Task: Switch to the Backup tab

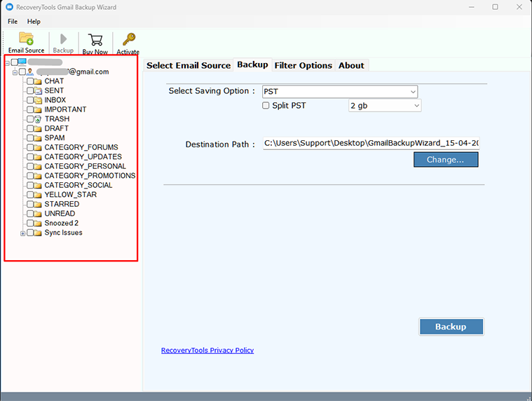Action: (x=252, y=64)
